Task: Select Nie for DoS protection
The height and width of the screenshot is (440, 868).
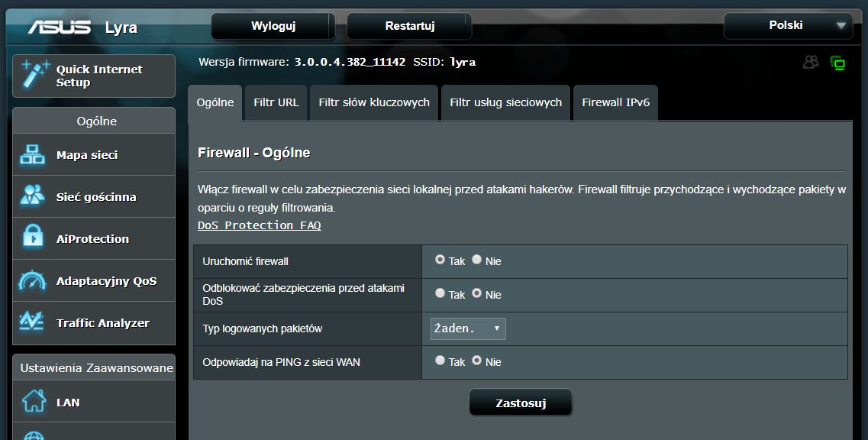Action: 476,293
